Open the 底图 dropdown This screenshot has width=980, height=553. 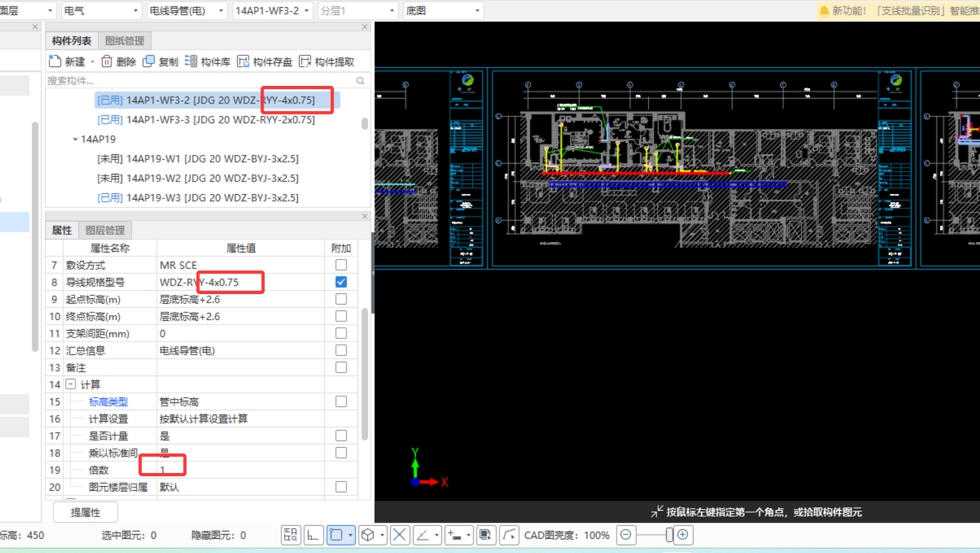point(443,10)
